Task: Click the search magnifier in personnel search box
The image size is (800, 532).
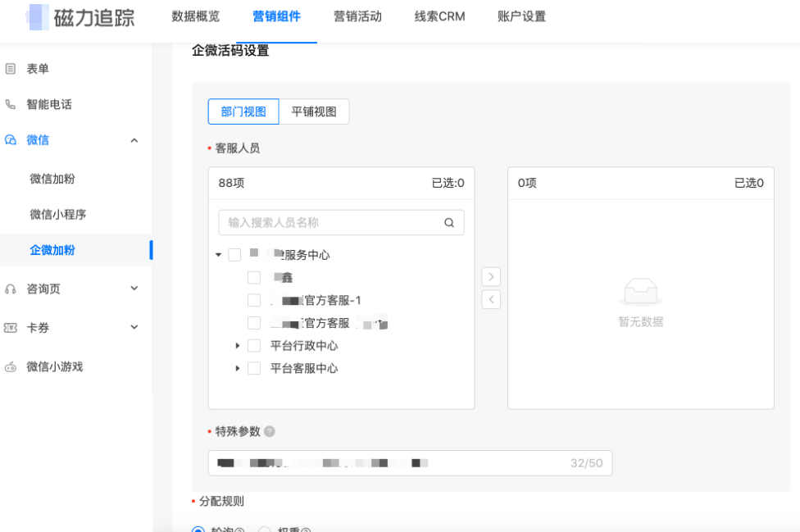Action: coord(448,222)
